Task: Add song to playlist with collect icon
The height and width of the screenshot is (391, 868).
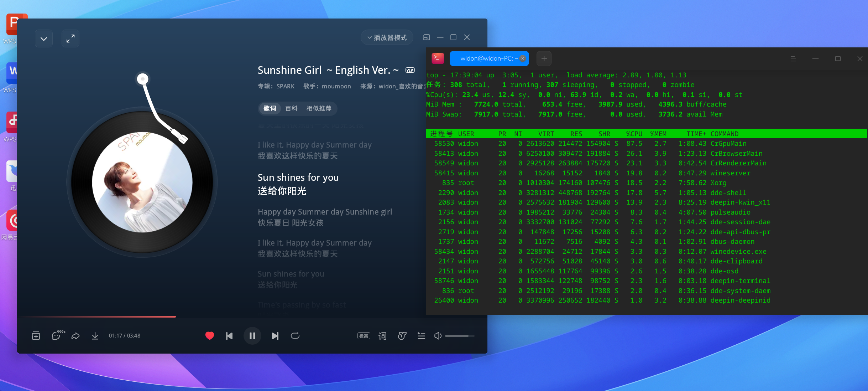Action: tap(36, 336)
